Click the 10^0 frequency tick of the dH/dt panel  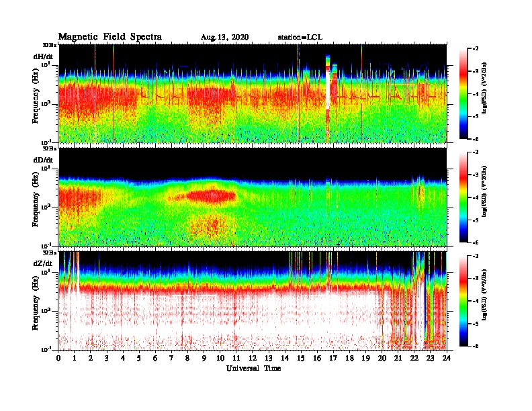coord(46,103)
